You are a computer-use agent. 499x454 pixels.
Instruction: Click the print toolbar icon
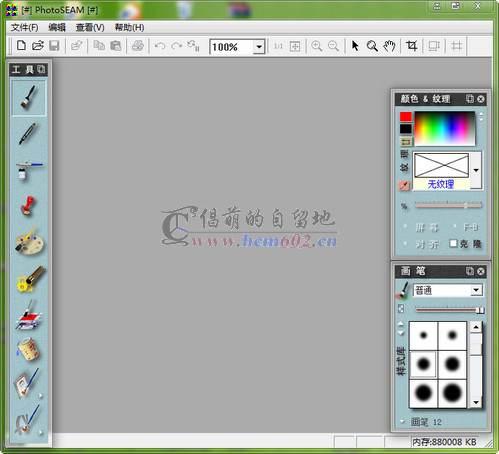coord(138,45)
